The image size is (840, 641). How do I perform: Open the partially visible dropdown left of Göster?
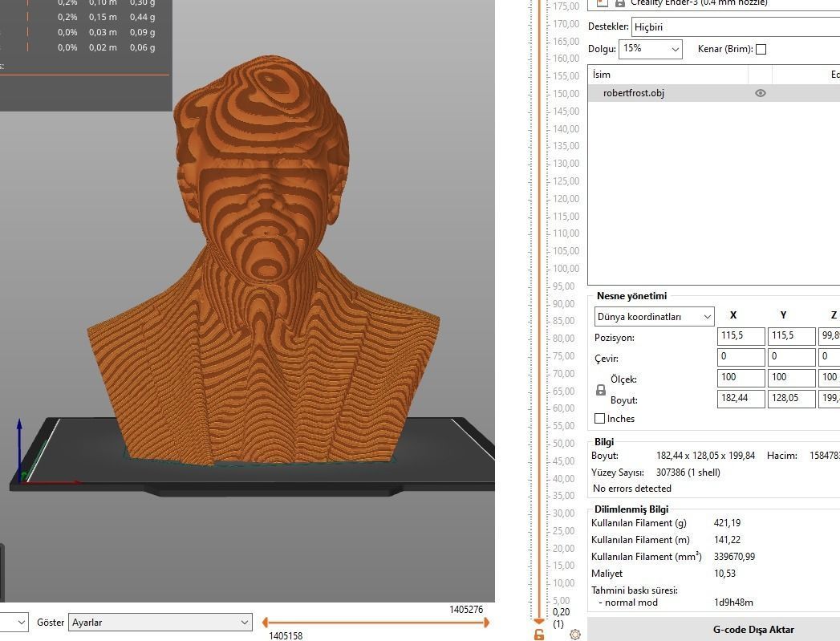(x=14, y=623)
